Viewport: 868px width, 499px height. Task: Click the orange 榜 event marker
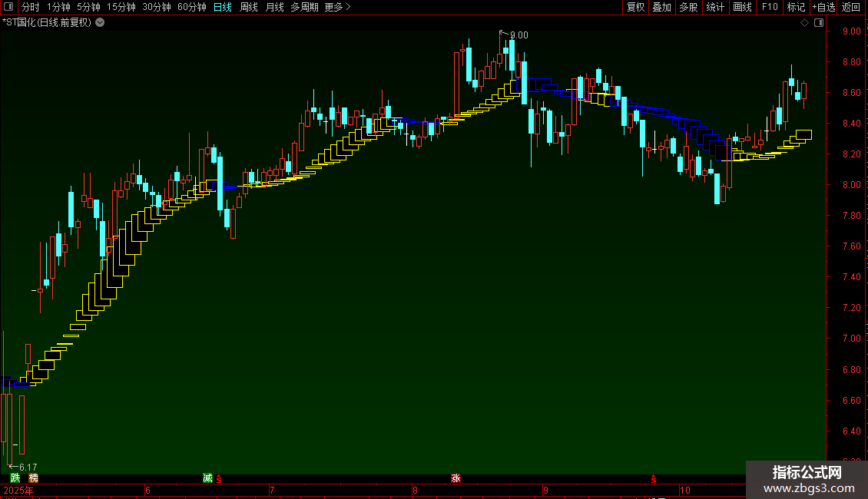(x=33, y=478)
